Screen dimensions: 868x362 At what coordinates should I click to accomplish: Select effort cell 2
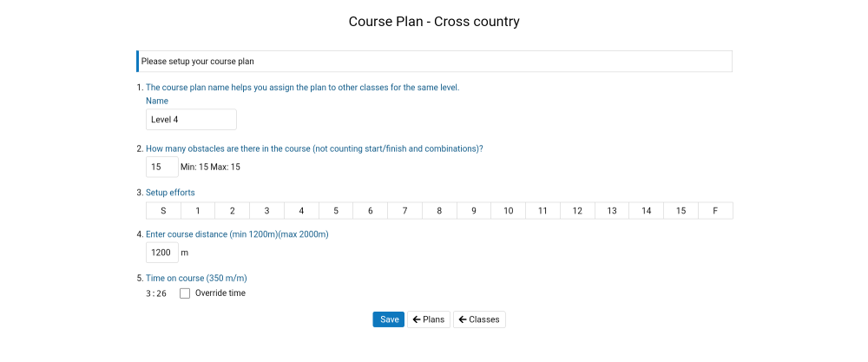pos(232,211)
